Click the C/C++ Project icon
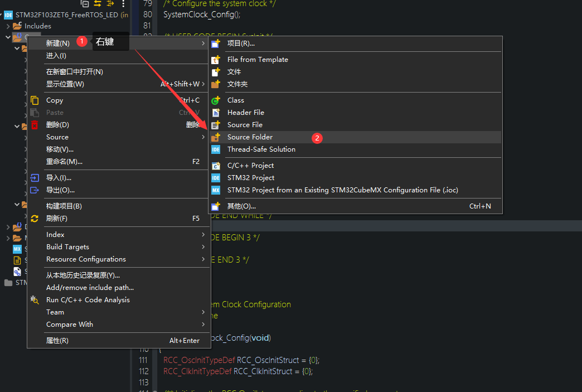The image size is (582, 392). pos(216,166)
